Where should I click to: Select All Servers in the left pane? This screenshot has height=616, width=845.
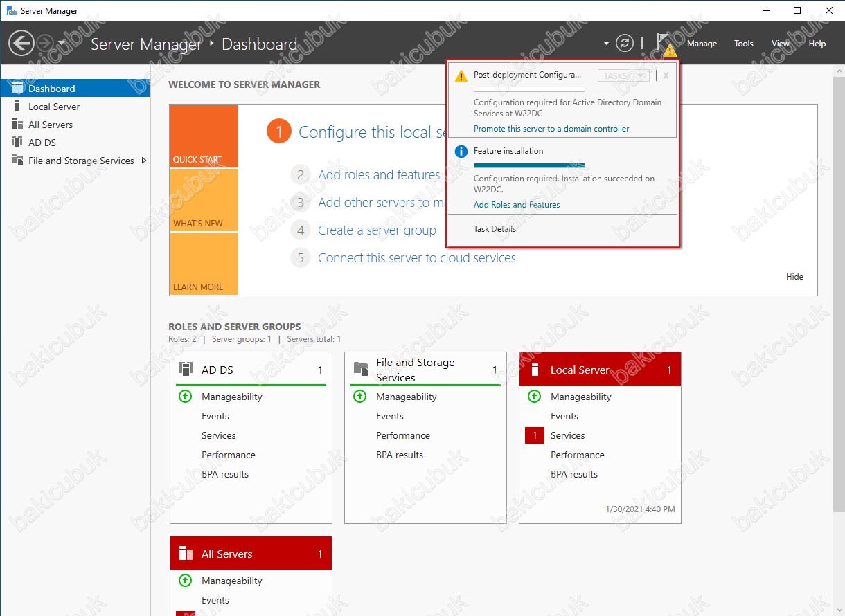coord(75,125)
